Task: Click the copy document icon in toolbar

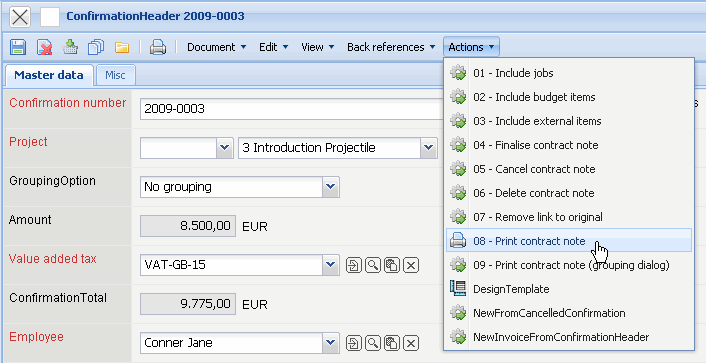Action: (x=96, y=47)
